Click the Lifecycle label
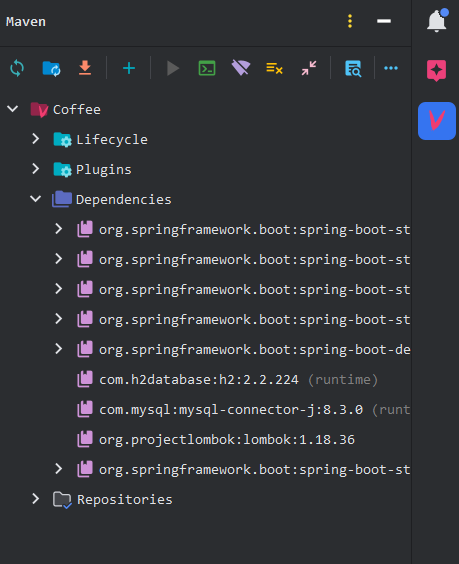The width and height of the screenshot is (459, 564). coord(112,140)
